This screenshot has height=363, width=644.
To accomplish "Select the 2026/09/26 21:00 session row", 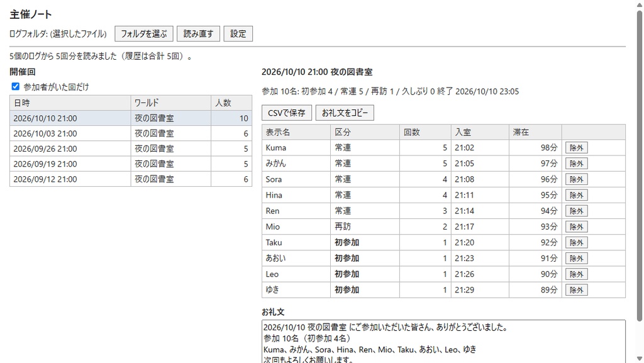I will (x=131, y=148).
